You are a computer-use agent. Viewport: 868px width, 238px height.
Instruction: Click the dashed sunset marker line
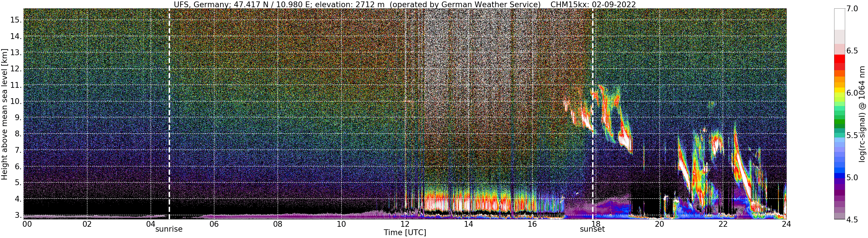click(593, 114)
